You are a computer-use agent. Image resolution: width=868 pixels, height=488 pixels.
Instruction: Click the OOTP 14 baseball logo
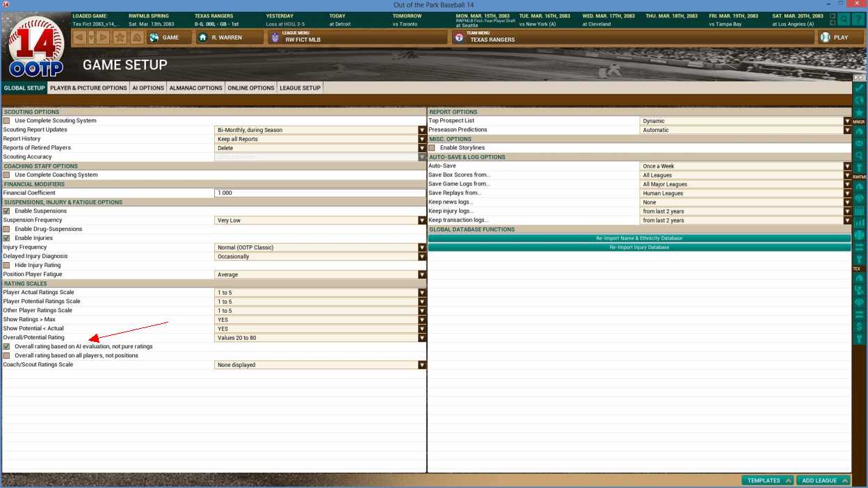[x=36, y=47]
